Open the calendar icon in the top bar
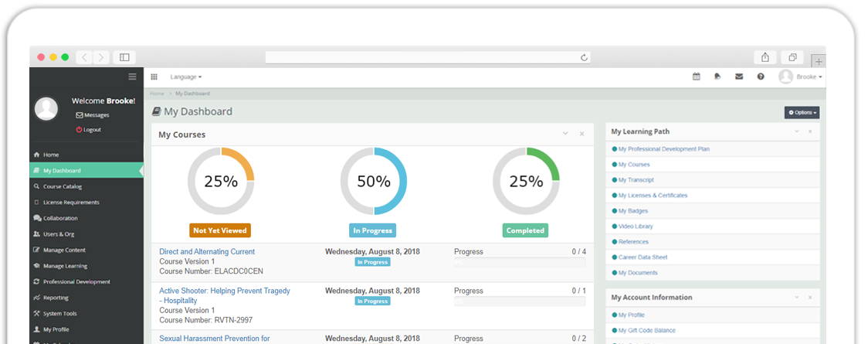 [697, 77]
